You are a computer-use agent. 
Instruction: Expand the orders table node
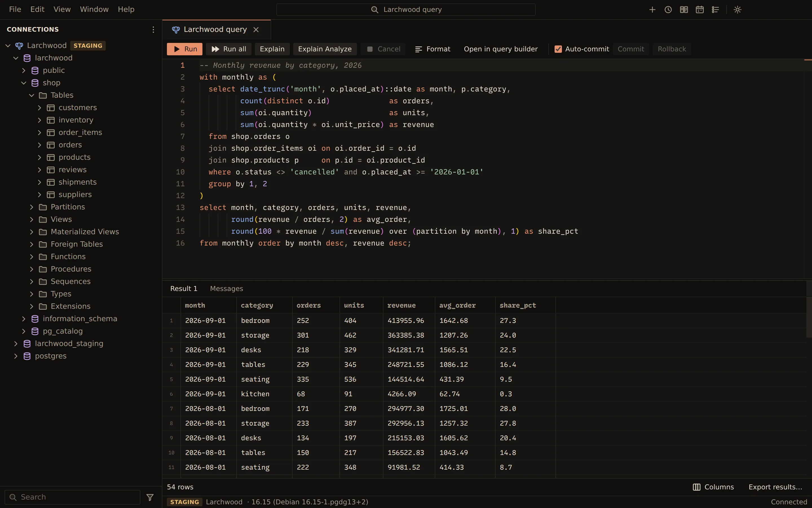pos(39,145)
